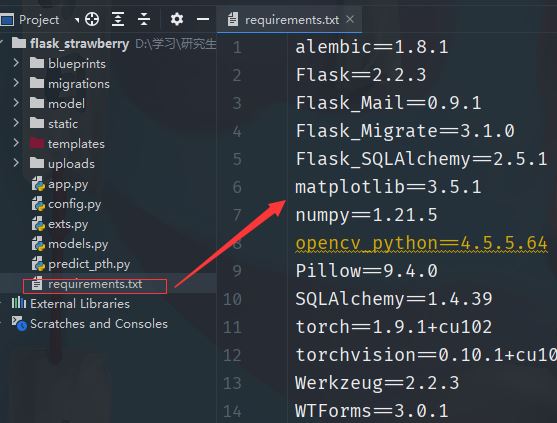Select the model folder icon
The width and height of the screenshot is (557, 423).
click(37, 103)
